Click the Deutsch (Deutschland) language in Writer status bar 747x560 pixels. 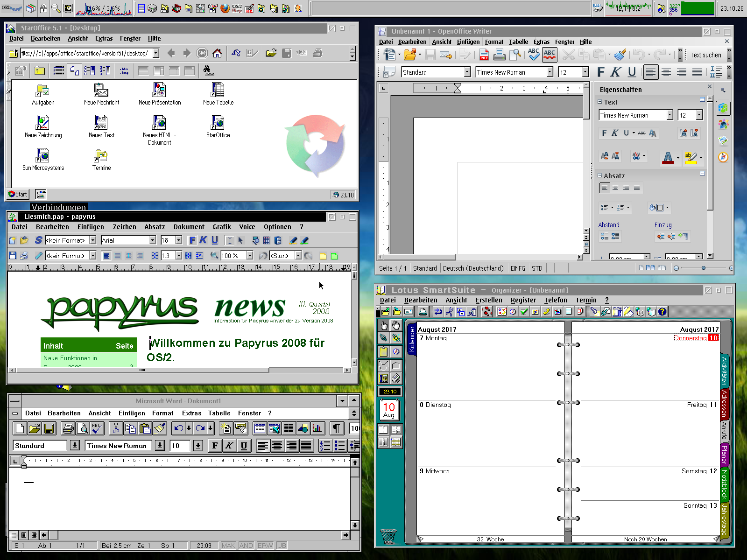tap(473, 268)
